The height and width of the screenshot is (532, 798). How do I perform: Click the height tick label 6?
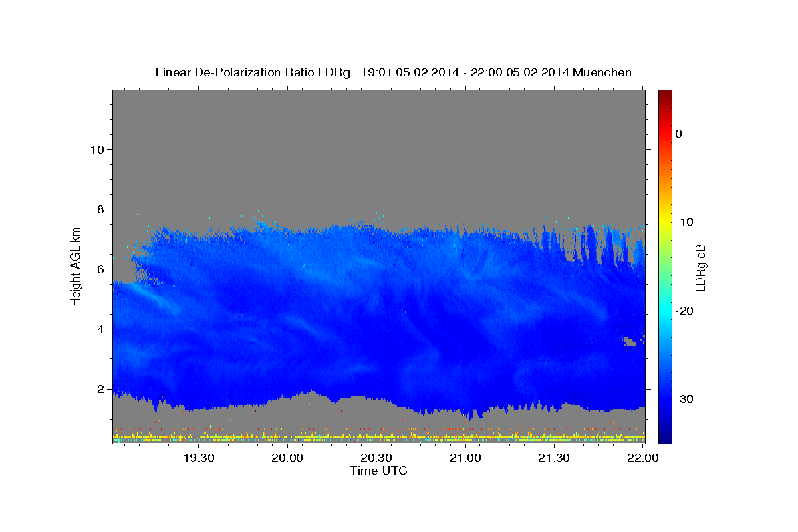[100, 269]
